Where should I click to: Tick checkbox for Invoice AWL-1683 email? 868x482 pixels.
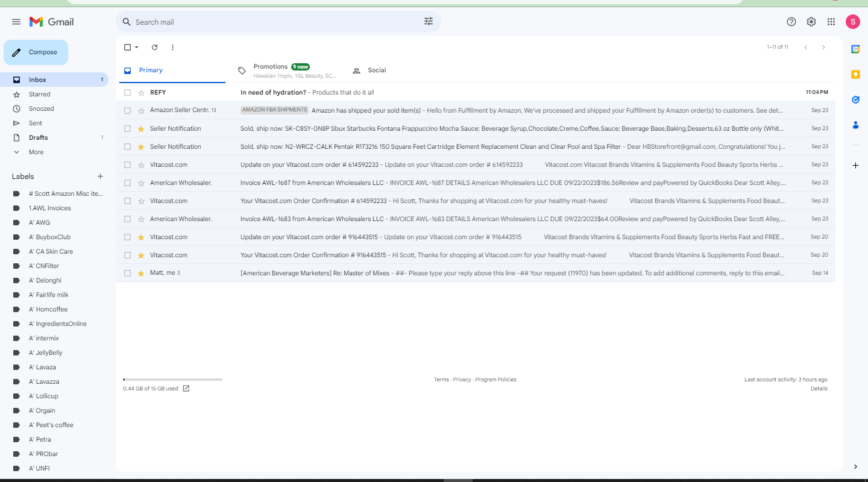pyautogui.click(x=127, y=219)
